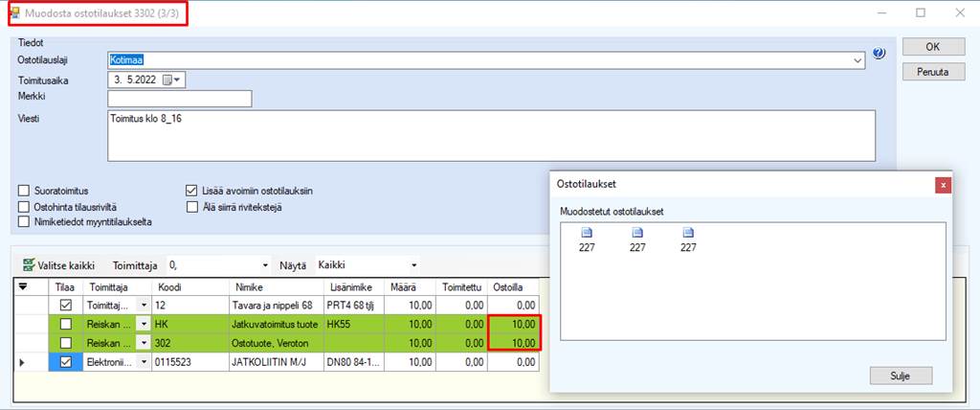Tick the Tilaa checkbox for row HK
Screen dimensions: 980x410
click(65, 325)
